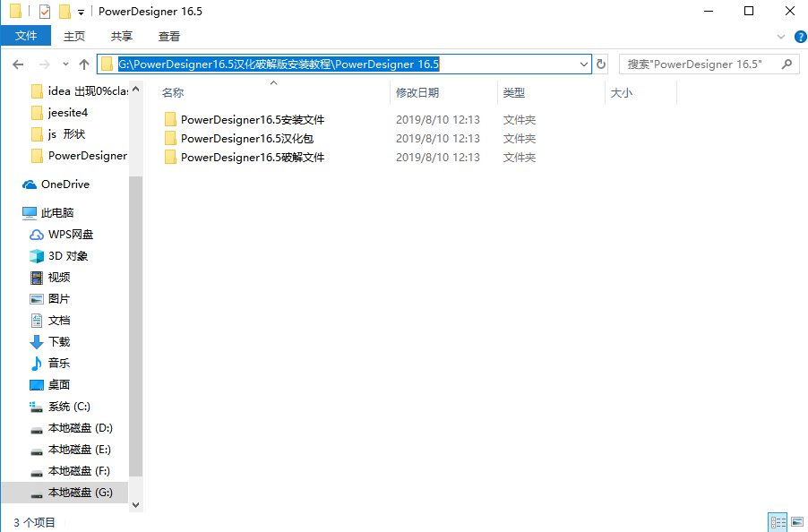Open WPS网盘 in the navigation pane
The image size is (808, 532).
pos(61,235)
